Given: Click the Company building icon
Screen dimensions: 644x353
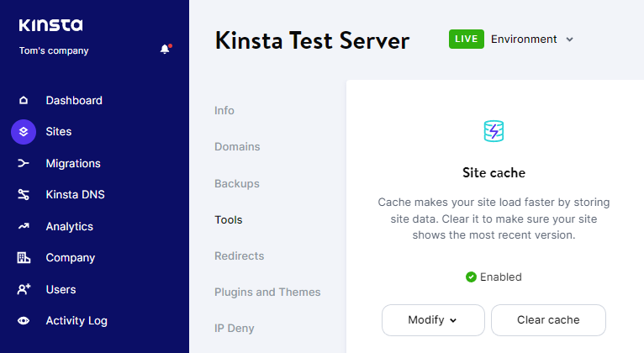Looking at the screenshot, I should point(24,258).
